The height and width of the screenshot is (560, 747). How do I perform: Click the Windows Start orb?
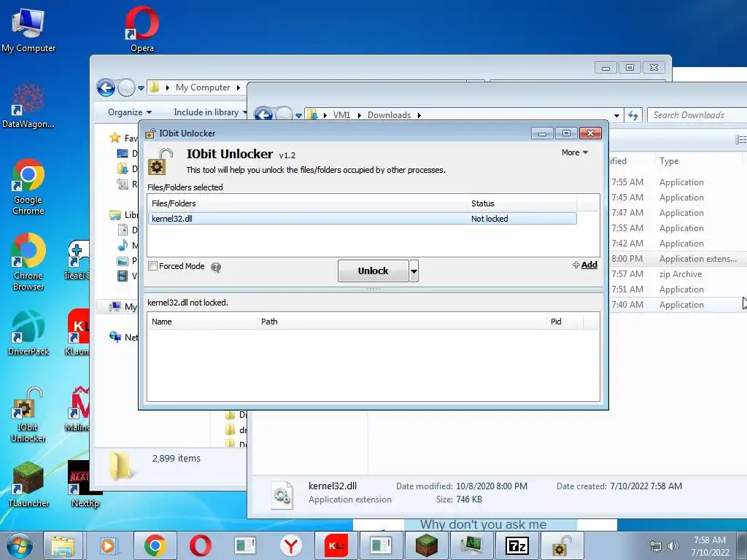click(19, 545)
